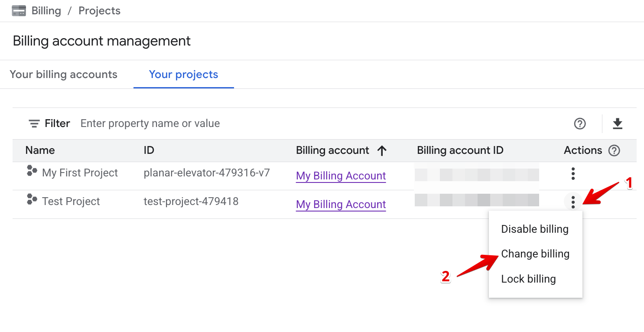Click the Actions column help icon

(614, 150)
